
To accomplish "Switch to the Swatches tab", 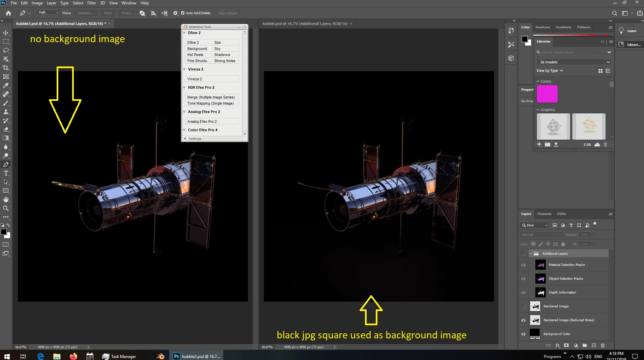I will (x=543, y=27).
